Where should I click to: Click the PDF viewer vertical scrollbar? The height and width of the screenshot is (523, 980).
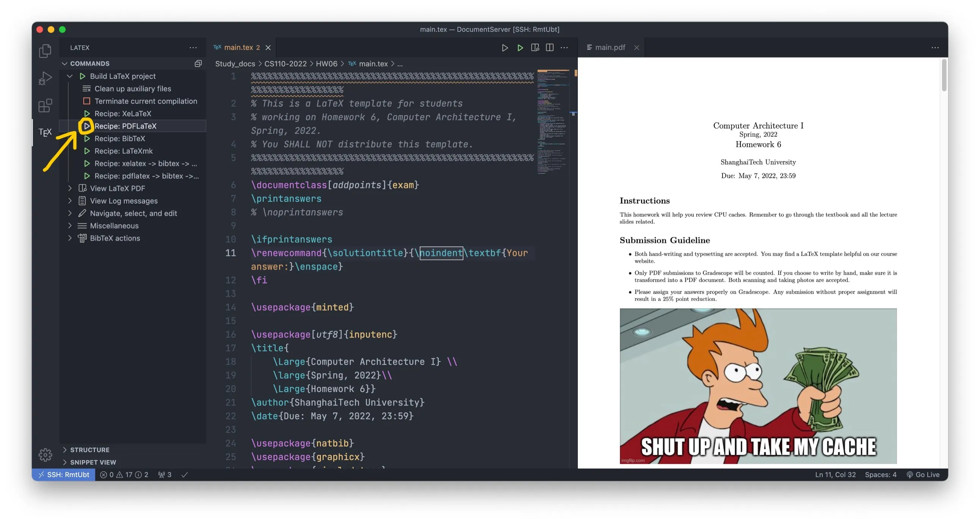click(x=944, y=75)
